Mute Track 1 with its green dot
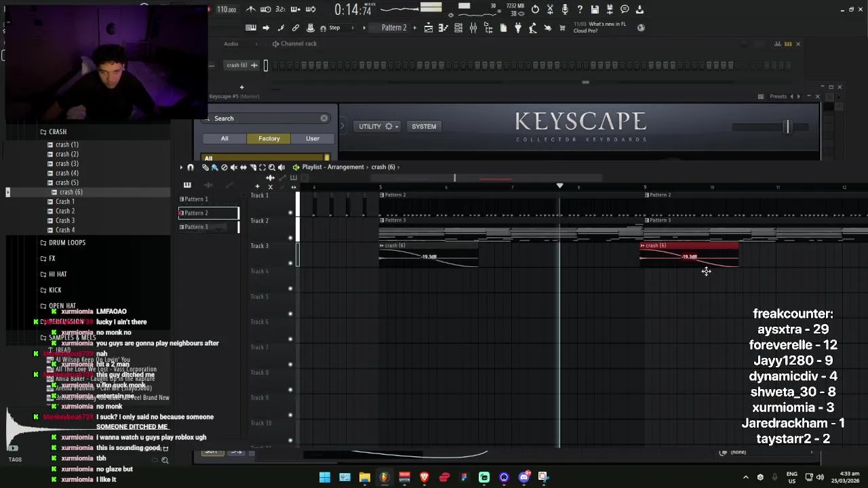868x488 pixels. click(290, 213)
